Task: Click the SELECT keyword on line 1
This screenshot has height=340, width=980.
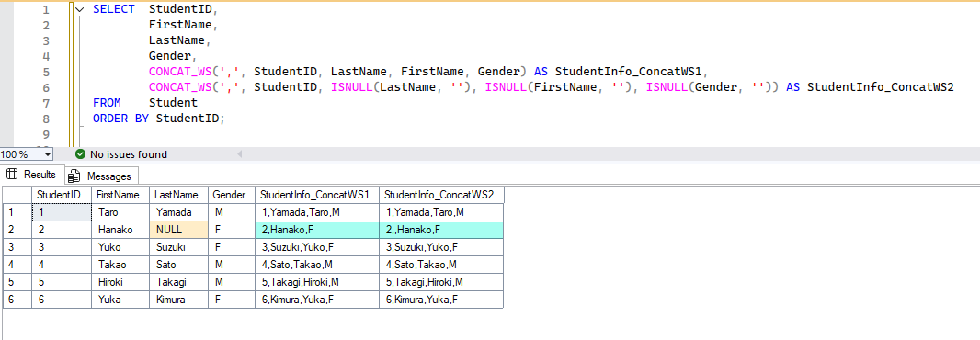Action: [114, 10]
